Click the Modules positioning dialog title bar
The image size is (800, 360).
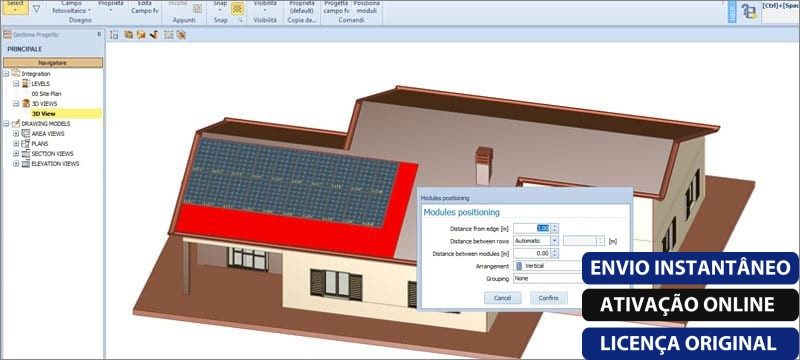tap(525, 197)
